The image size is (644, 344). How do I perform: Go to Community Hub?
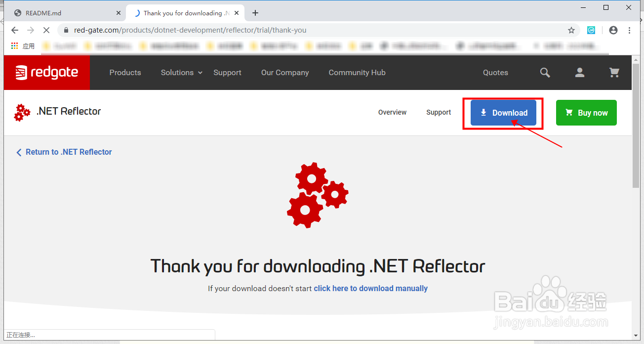coord(357,73)
